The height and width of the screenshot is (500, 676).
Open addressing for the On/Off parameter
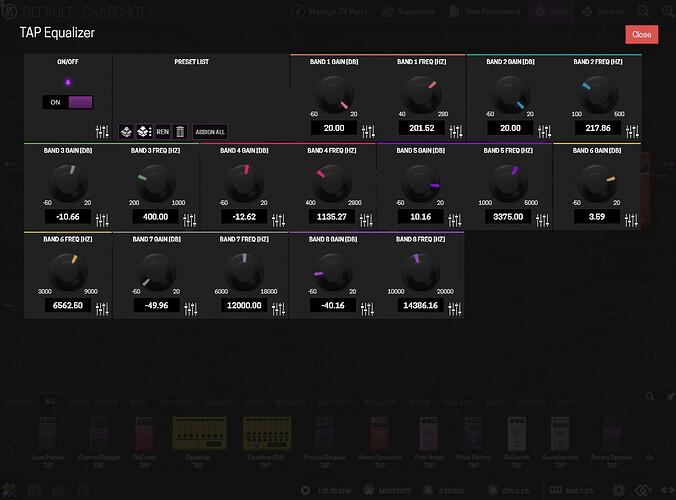[x=102, y=131]
